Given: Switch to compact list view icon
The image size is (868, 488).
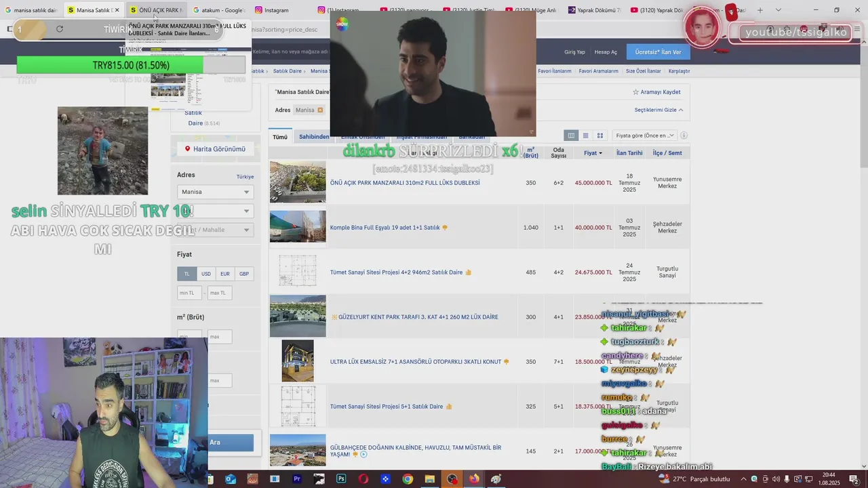Looking at the screenshot, I should 586,136.
